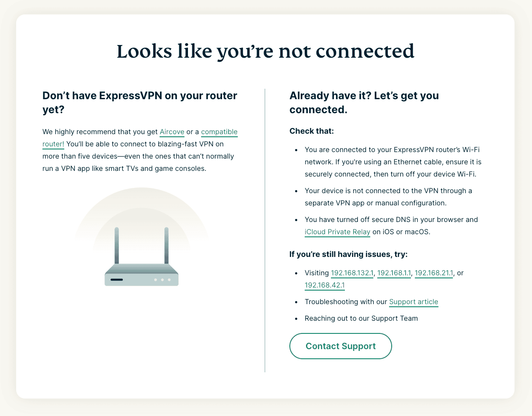Open the 192.168.21.1 link
532x416 pixels.
click(434, 273)
